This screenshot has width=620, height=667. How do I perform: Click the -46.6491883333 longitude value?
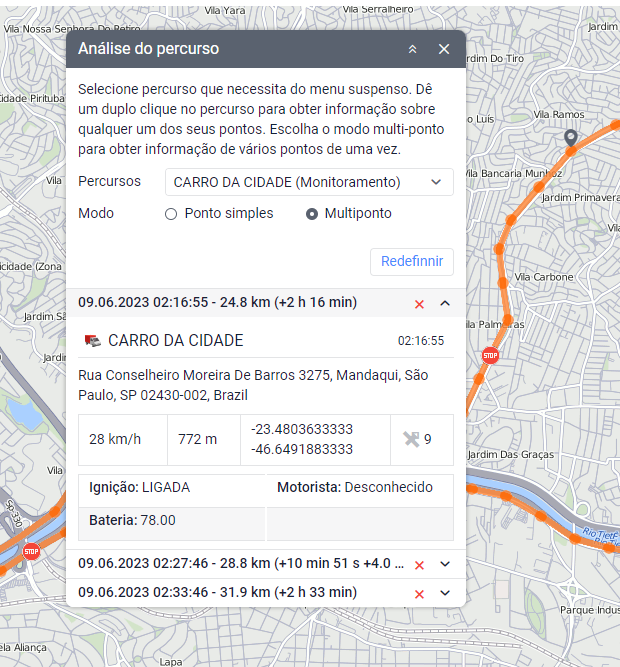[301, 449]
